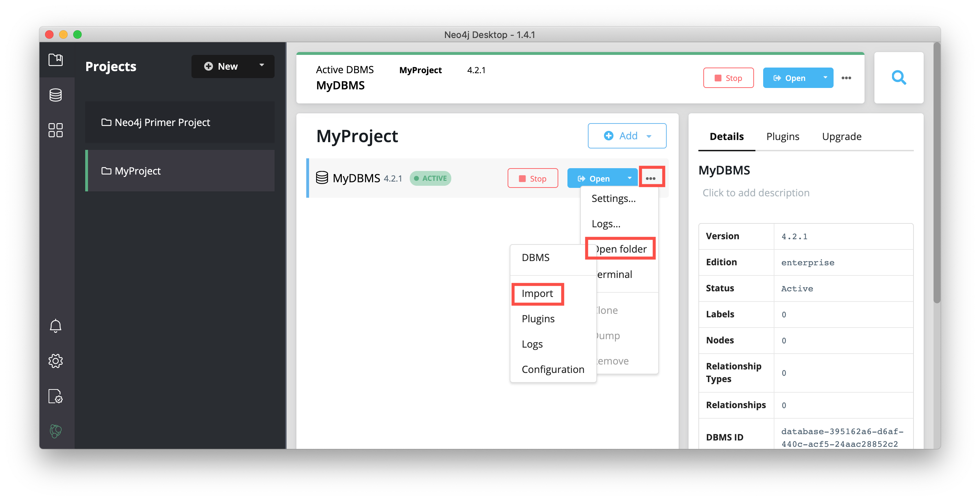This screenshot has height=501, width=980.
Task: Click the Add button in MyProject
Action: (627, 136)
